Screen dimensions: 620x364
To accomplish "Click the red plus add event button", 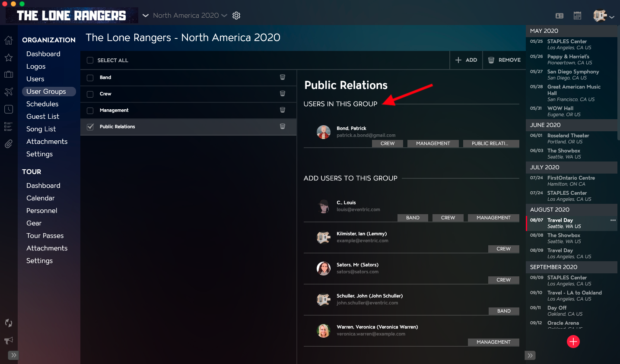I will [573, 342].
